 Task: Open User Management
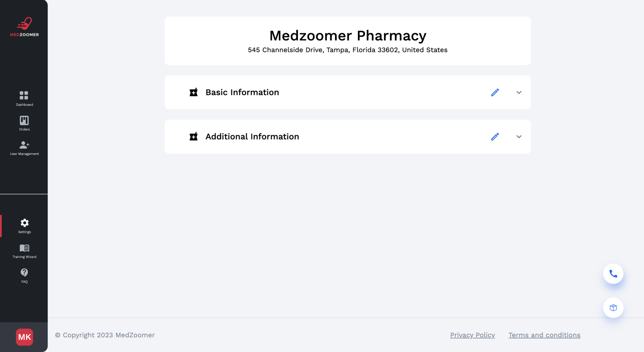(x=24, y=147)
